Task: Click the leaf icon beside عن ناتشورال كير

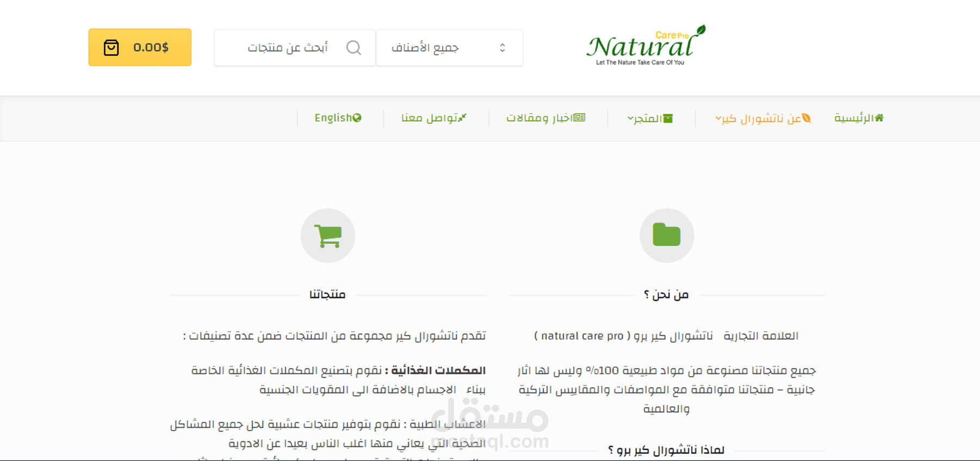Action: point(807,118)
